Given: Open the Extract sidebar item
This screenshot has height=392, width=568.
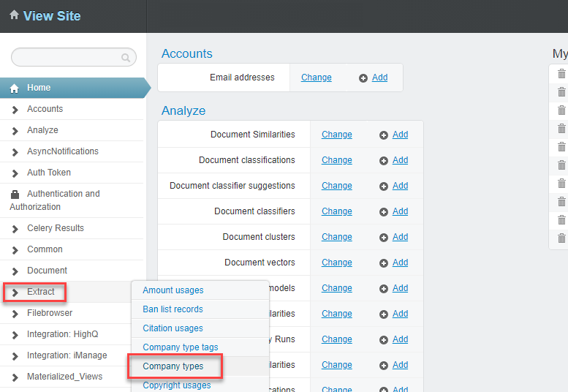Looking at the screenshot, I should click(x=41, y=292).
